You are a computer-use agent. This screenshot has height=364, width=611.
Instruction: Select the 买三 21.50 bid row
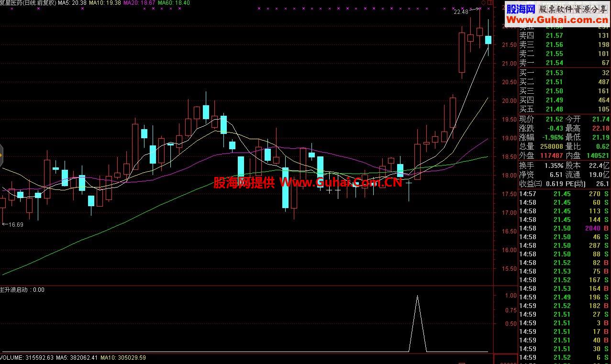coord(565,91)
